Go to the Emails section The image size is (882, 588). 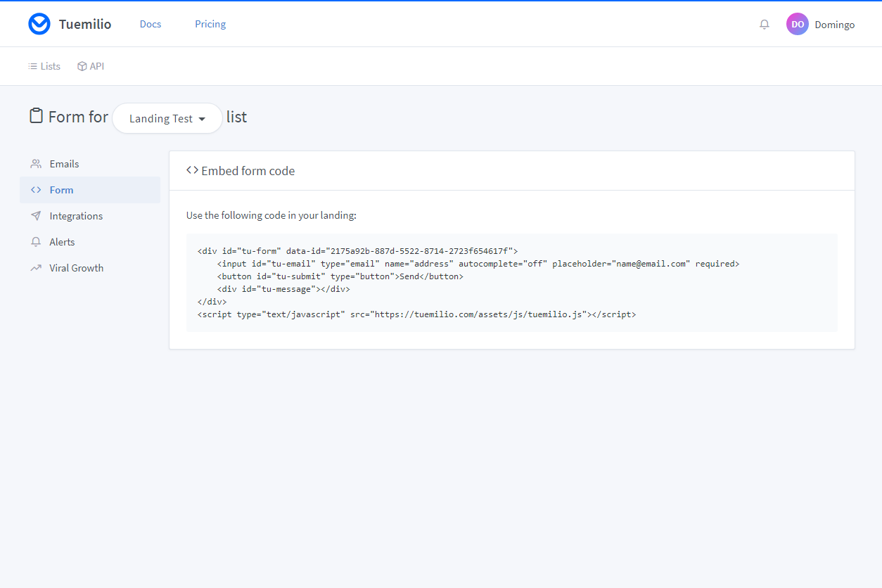[x=65, y=163]
